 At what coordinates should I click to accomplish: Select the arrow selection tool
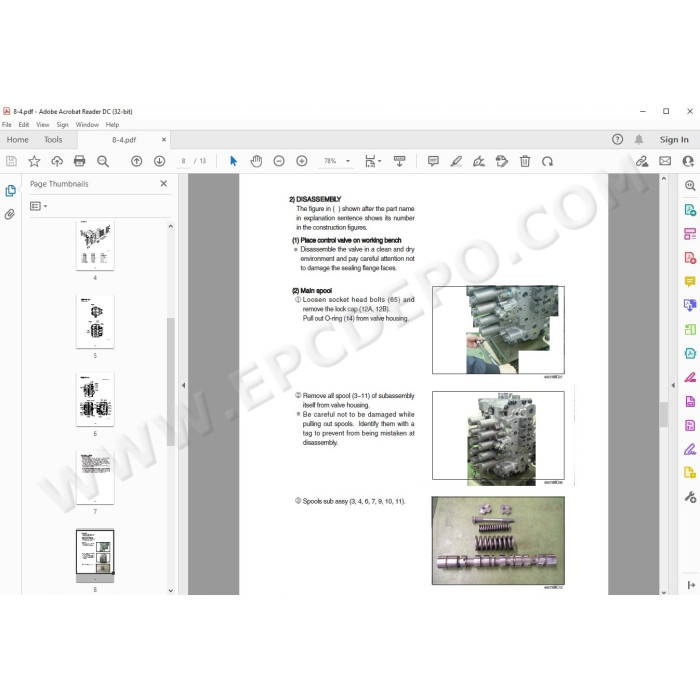point(233,161)
